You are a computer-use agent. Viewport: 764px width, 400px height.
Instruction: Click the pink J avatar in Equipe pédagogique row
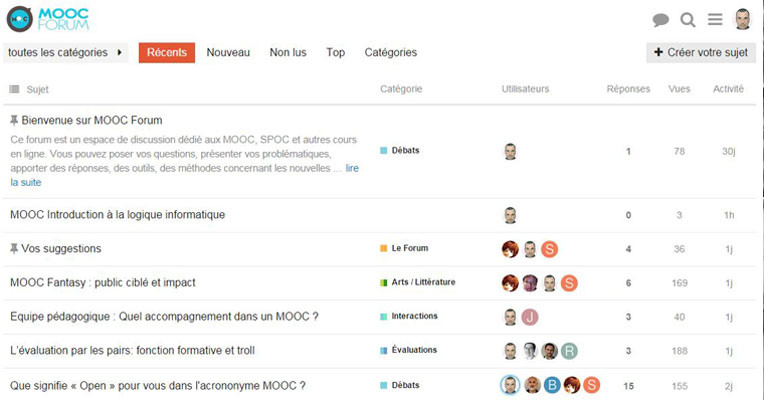530,317
